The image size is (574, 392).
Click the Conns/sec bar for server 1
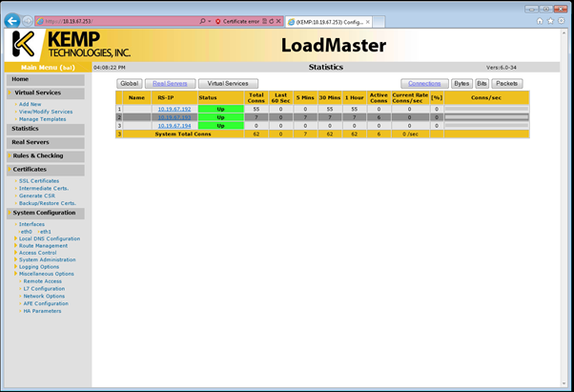point(486,110)
